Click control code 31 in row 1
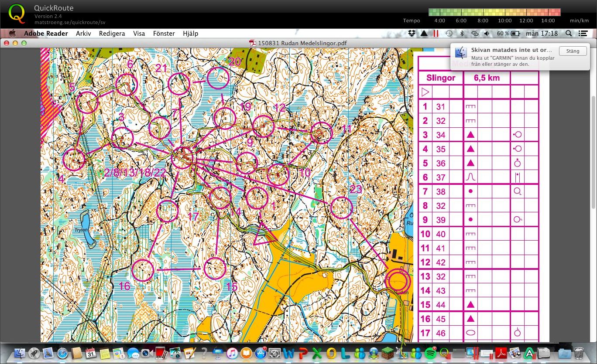 [x=440, y=106]
